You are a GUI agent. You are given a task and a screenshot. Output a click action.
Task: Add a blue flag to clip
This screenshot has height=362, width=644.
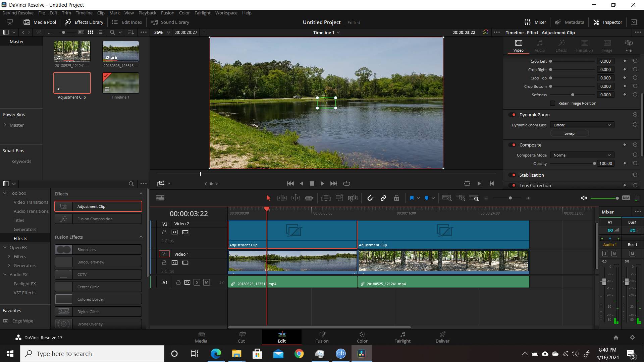tap(412, 198)
